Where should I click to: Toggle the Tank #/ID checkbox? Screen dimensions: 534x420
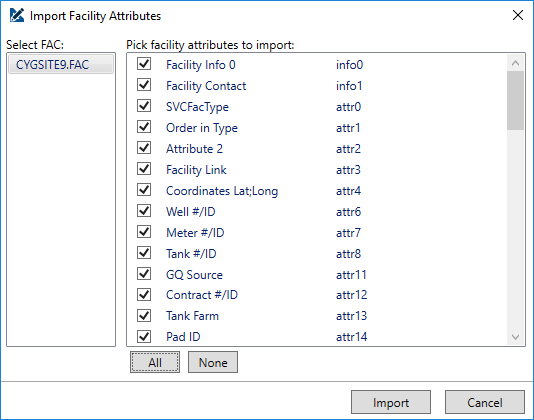[144, 253]
